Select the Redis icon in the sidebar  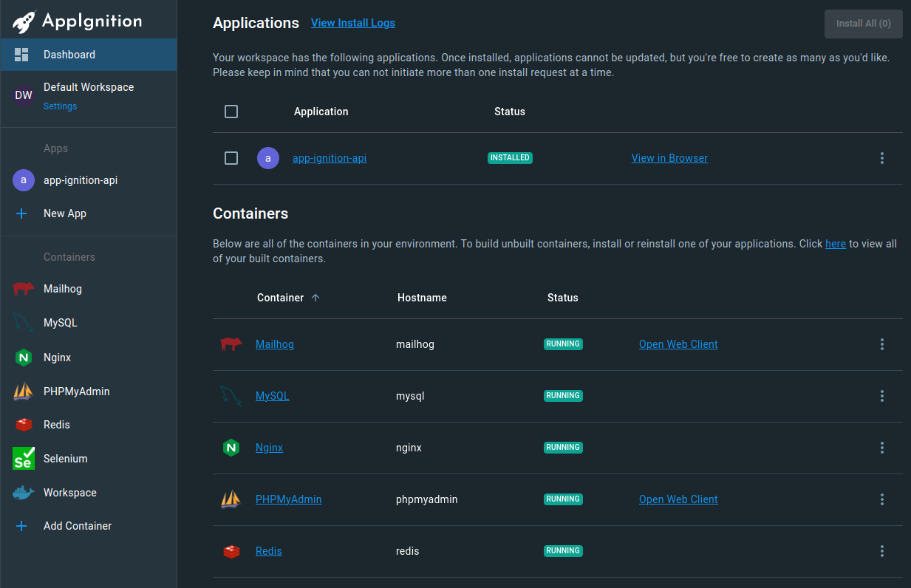[x=23, y=424]
